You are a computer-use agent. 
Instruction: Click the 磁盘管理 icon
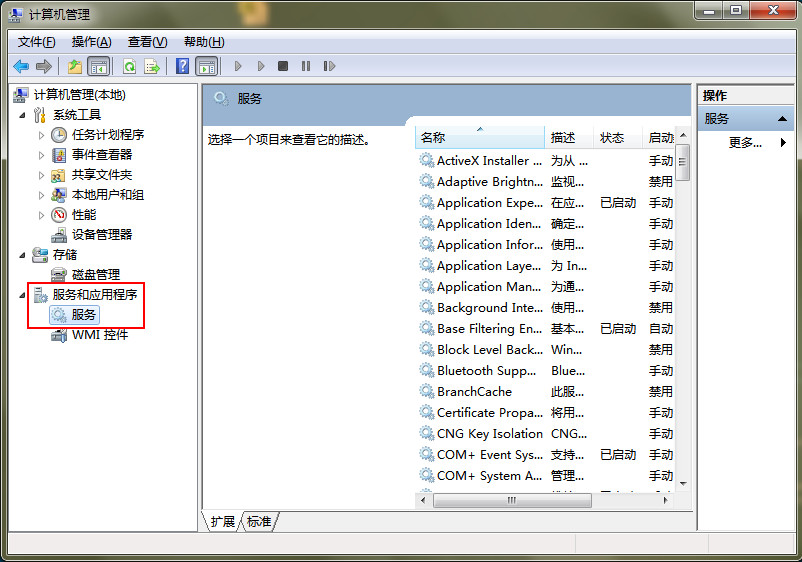(59, 275)
